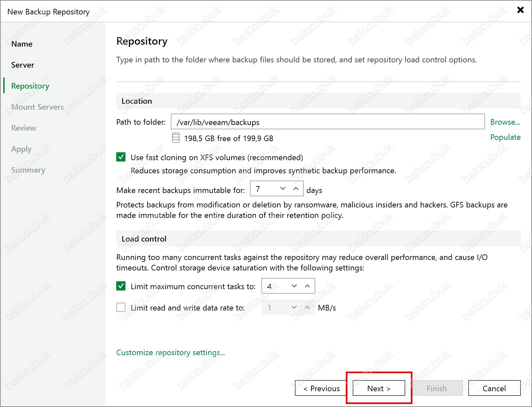Open Browse to choose folder path

coord(505,122)
